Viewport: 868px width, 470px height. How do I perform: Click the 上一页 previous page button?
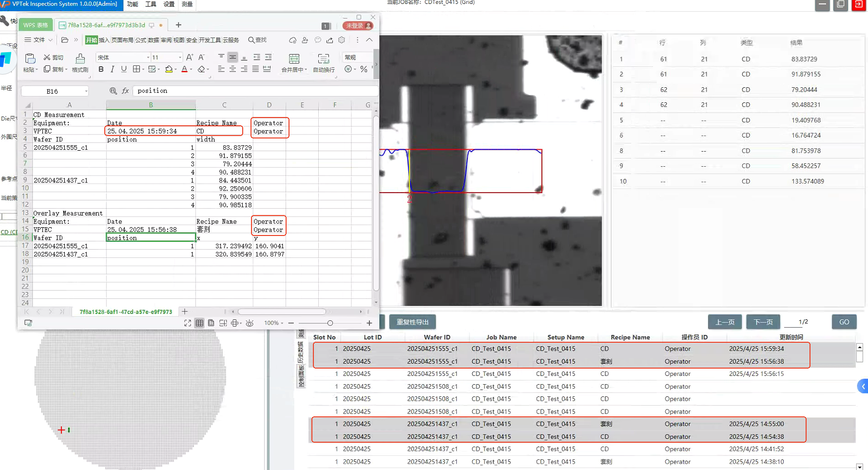pos(725,322)
